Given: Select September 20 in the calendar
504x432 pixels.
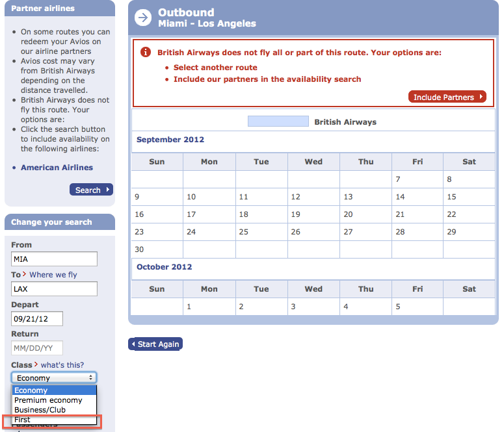Looking at the screenshot, I should 365,214.
